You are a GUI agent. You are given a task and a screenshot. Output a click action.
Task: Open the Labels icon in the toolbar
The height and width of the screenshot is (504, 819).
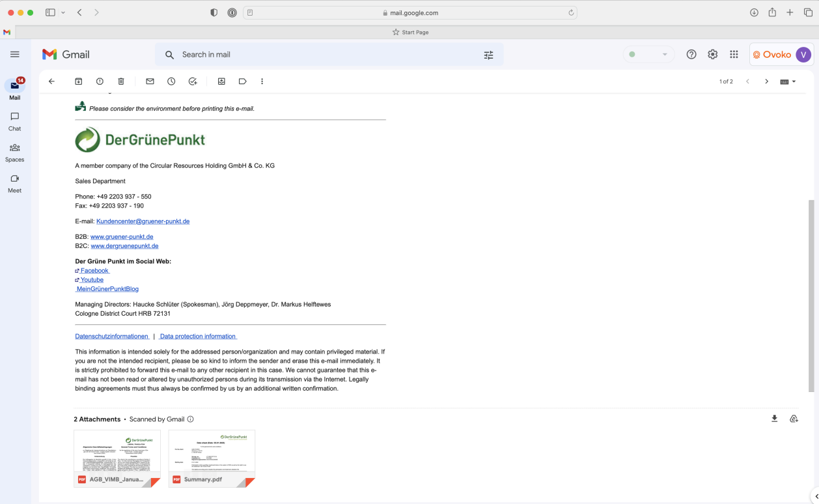242,81
